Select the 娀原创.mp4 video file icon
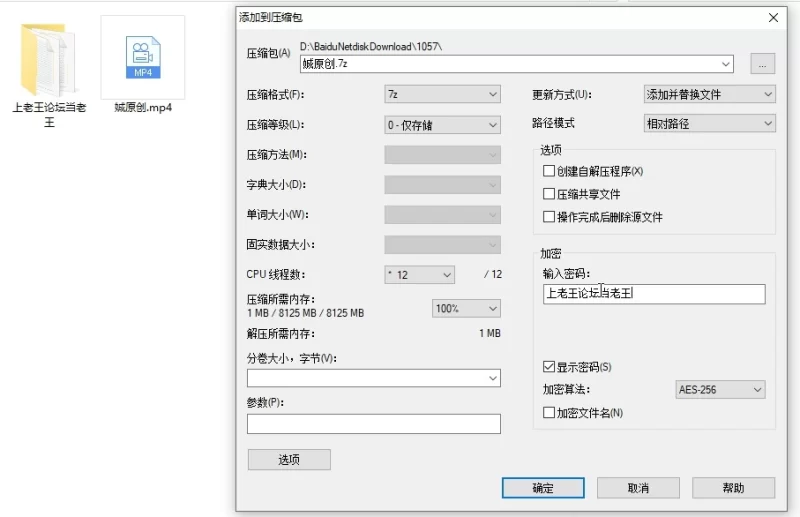 pos(143,57)
